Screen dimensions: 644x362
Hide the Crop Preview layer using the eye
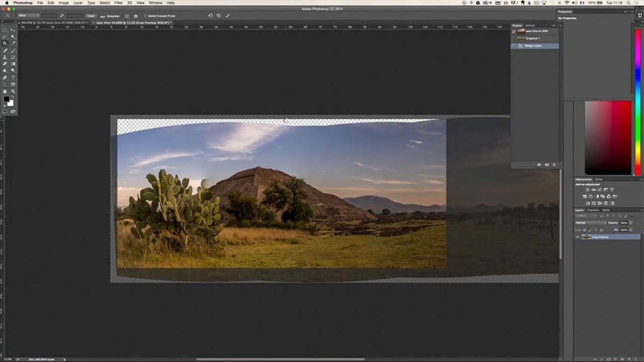pyautogui.click(x=578, y=237)
